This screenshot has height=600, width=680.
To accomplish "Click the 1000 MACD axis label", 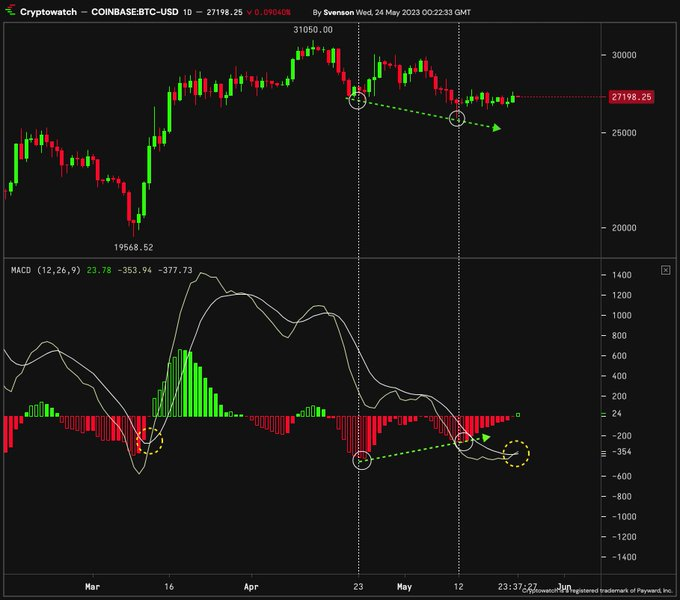I will 621,315.
